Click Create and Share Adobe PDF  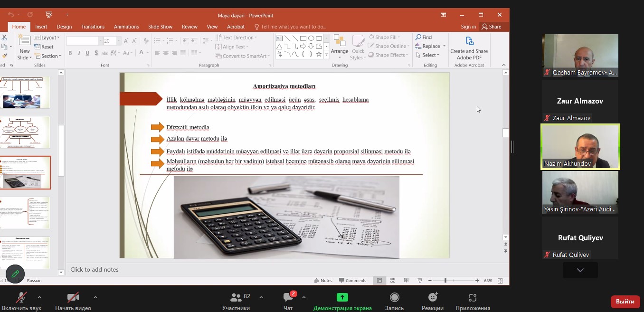(469, 48)
